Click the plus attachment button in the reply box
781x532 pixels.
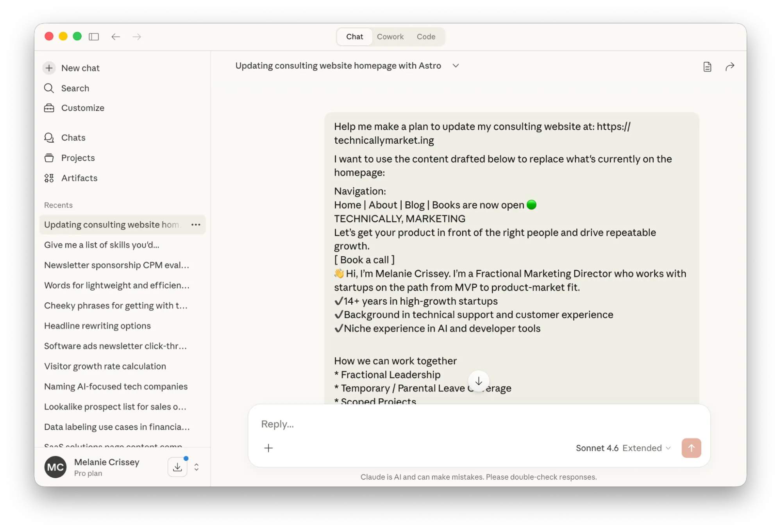(268, 448)
